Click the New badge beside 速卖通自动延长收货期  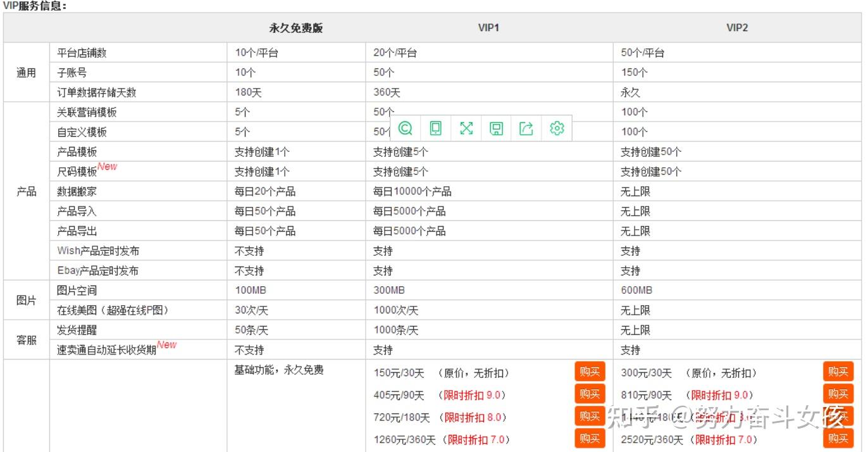pyautogui.click(x=166, y=344)
